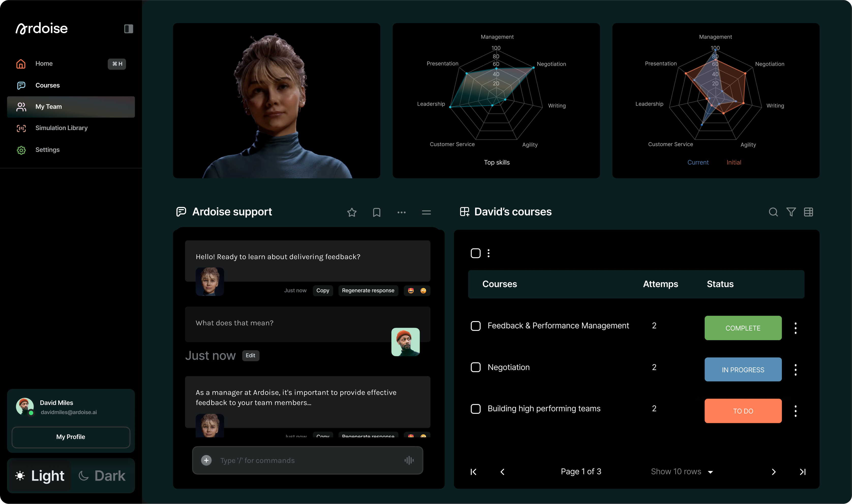The height and width of the screenshot is (504, 852).
Task: Open Courses in the sidebar
Action: pos(71,85)
